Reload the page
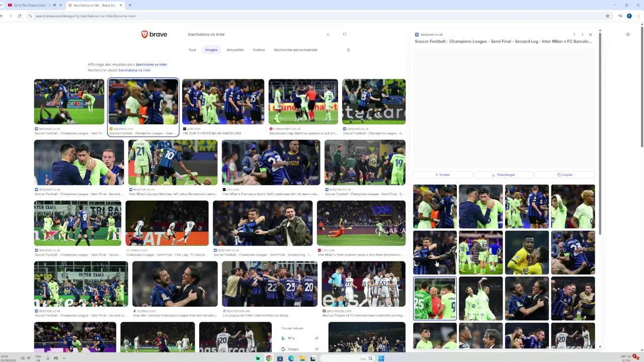 click(20, 16)
